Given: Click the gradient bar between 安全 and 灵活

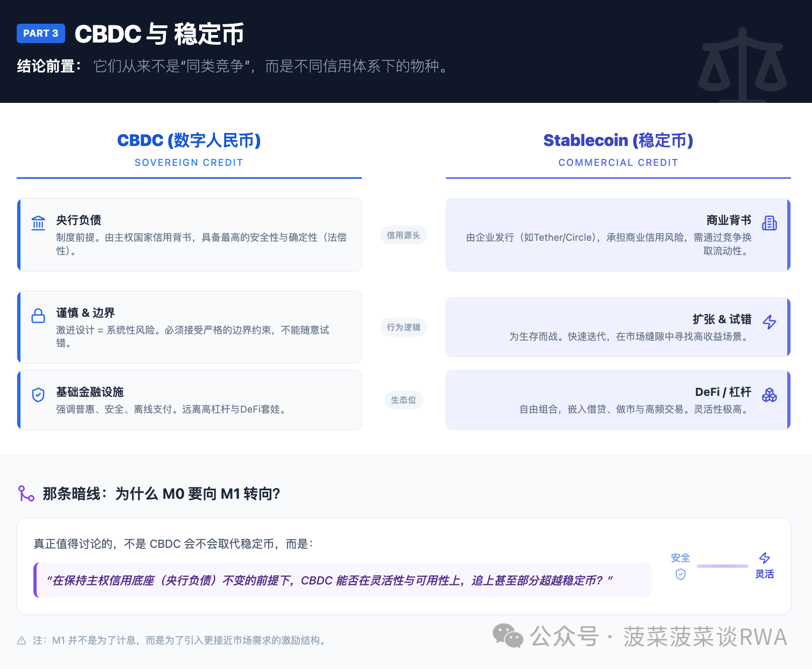Looking at the screenshot, I should coord(722,566).
